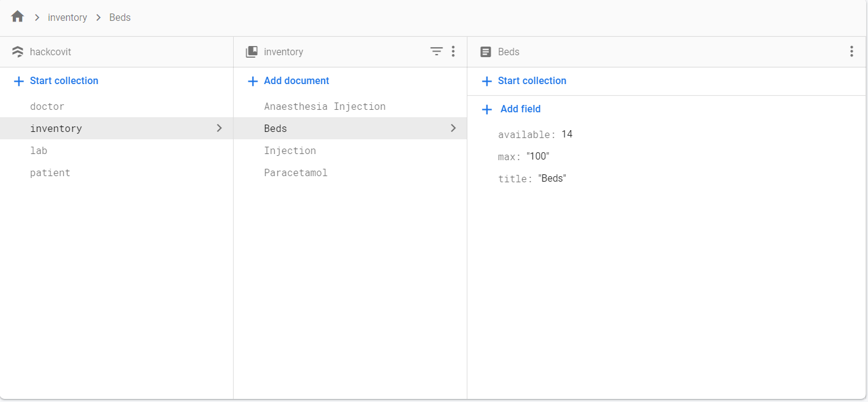Viewport: 868px width, 402px height.
Task: Open inventory collection's three-dot menu
Action: point(453,52)
